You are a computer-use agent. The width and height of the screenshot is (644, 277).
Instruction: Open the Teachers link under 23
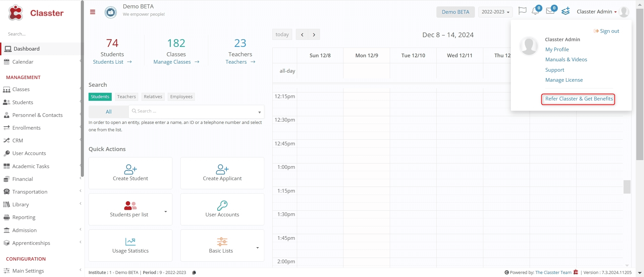tap(240, 62)
